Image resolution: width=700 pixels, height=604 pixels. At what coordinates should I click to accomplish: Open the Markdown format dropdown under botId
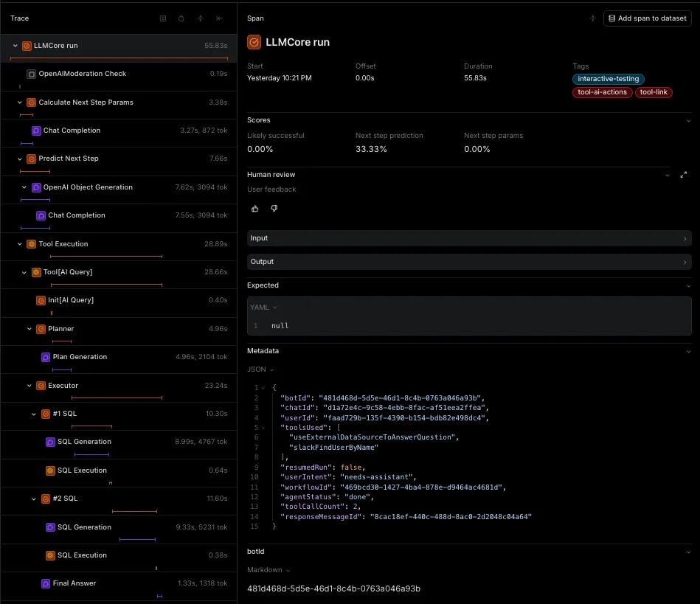pos(268,570)
